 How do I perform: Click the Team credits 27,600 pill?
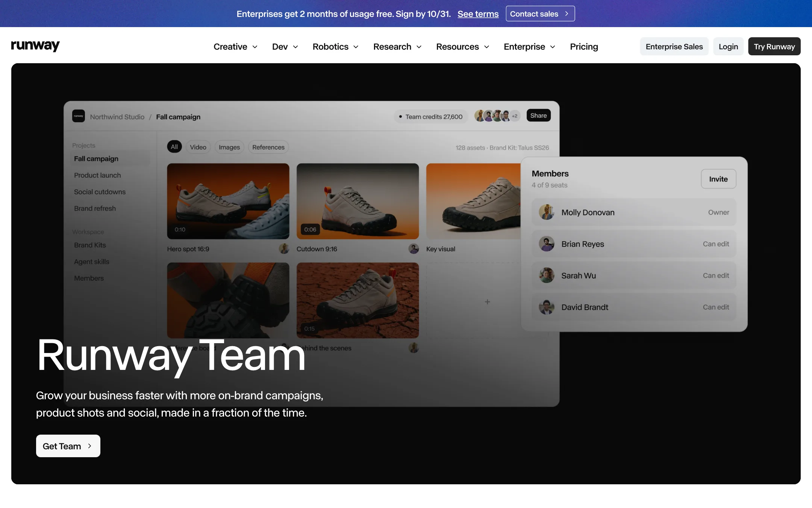[x=431, y=117]
